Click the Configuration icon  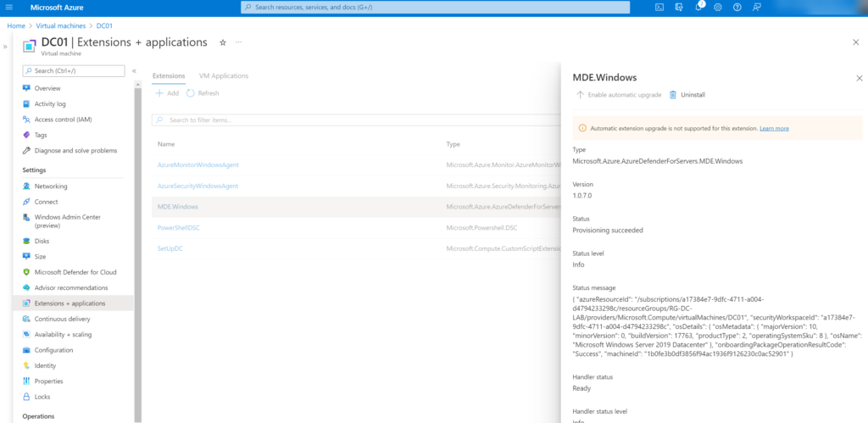pos(26,350)
